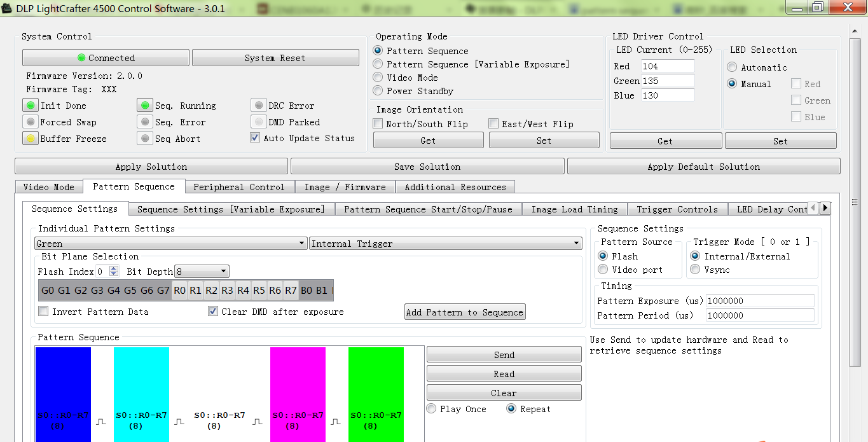This screenshot has height=442, width=868.
Task: Click Save Solution
Action: point(427,167)
